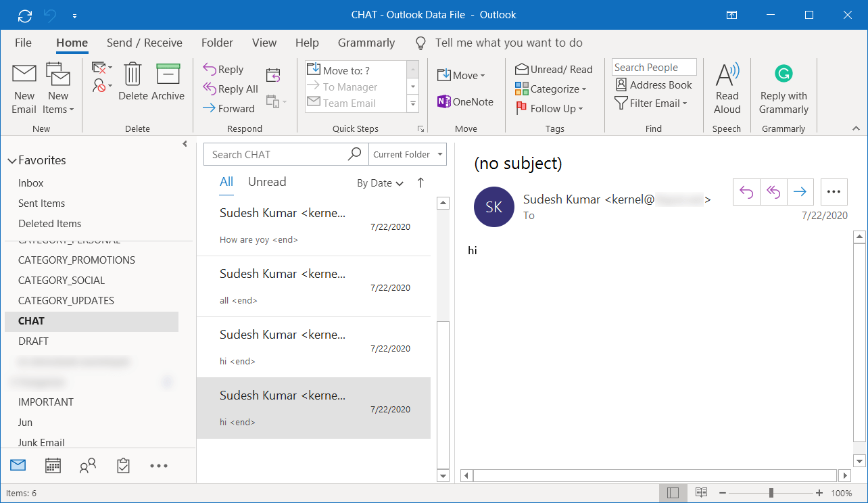
Task: Open the Filter Email dropdown
Action: [650, 103]
